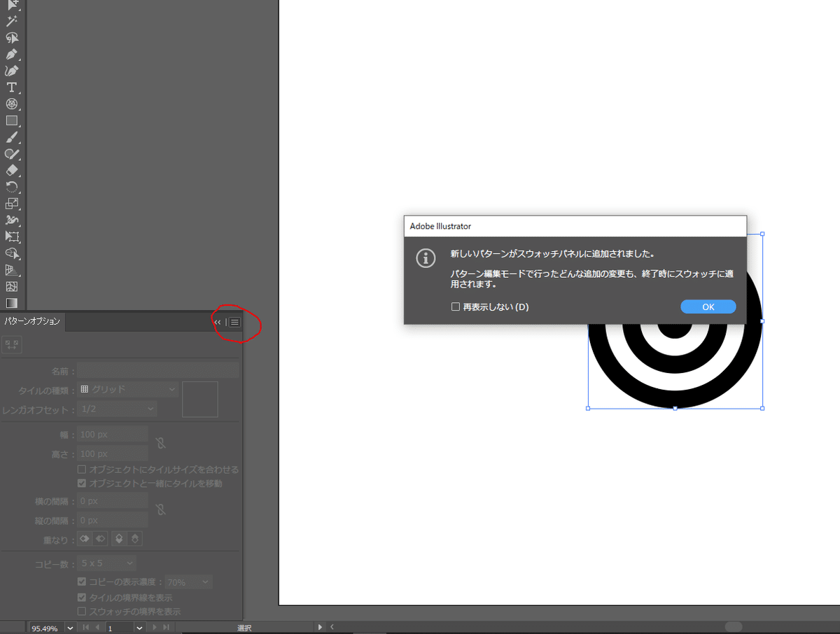Collapse the パターンオプション panel with double chevron
Viewport: 840px width, 634px height.
coord(218,322)
